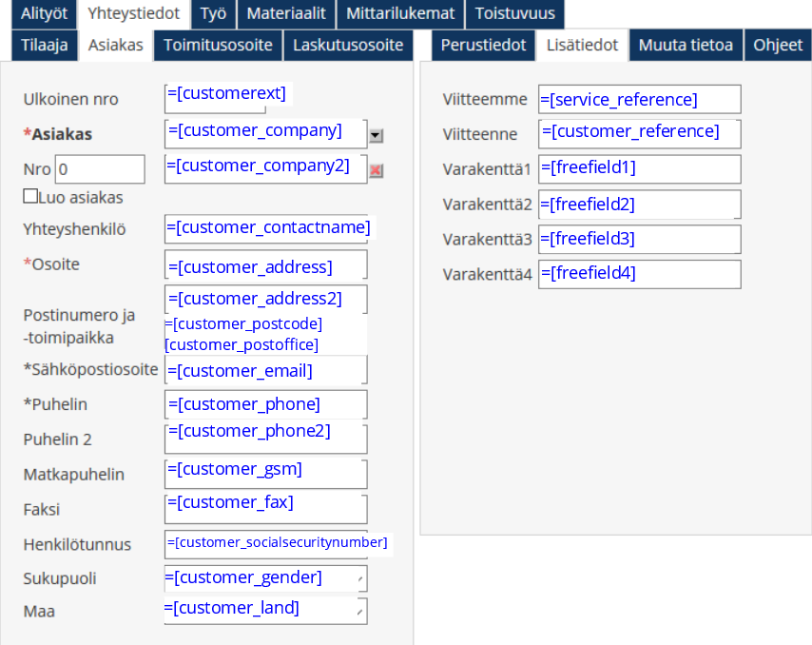Focus the Viitteemme input field

[x=639, y=99]
